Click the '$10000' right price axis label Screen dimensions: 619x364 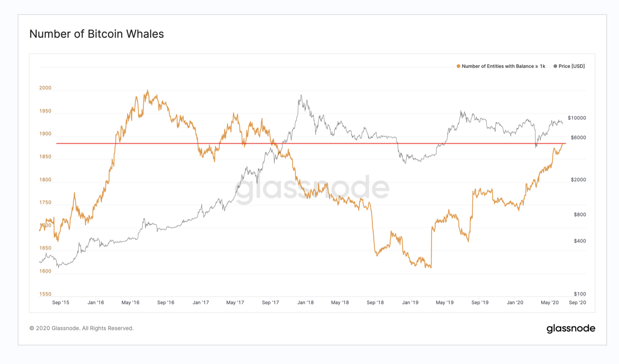click(577, 118)
